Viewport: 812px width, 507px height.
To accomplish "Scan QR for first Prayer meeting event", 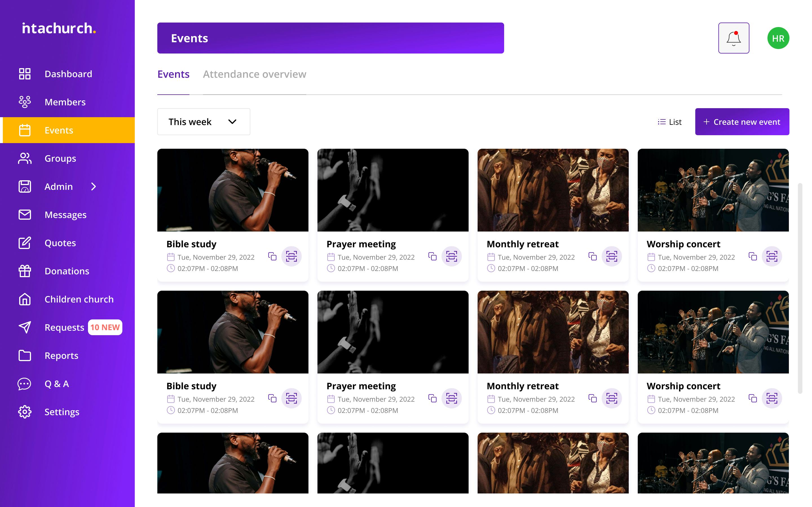I will [451, 257].
